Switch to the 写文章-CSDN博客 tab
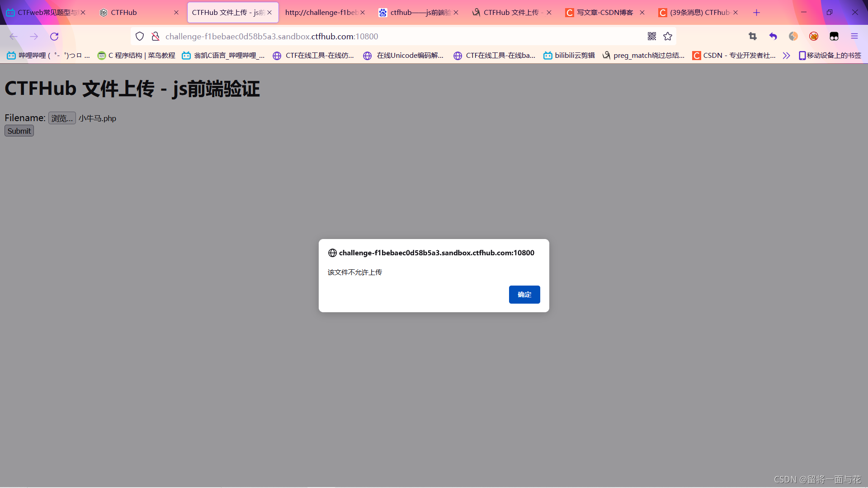The width and height of the screenshot is (868, 488). [604, 13]
